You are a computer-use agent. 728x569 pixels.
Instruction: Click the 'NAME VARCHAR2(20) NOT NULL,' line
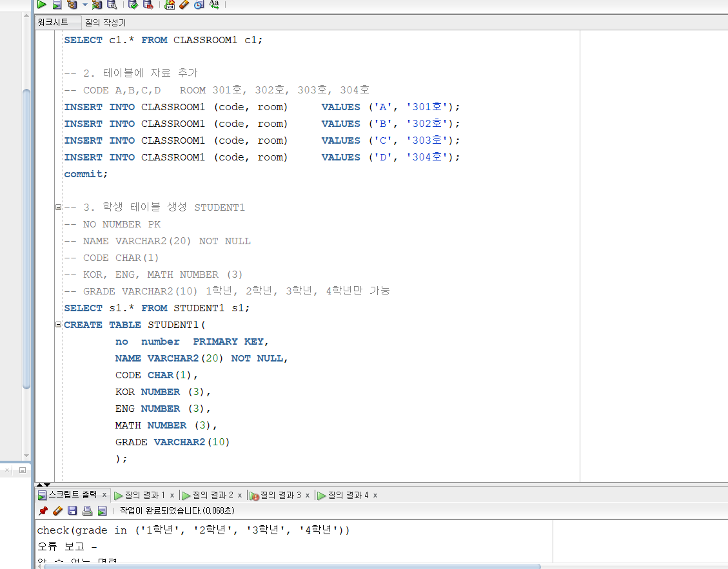coord(201,358)
